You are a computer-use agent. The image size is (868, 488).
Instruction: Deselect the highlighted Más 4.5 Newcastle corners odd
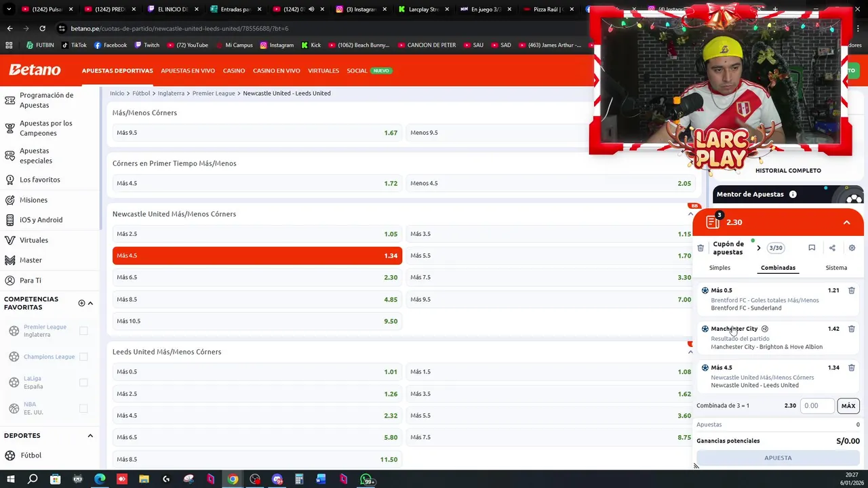(257, 256)
